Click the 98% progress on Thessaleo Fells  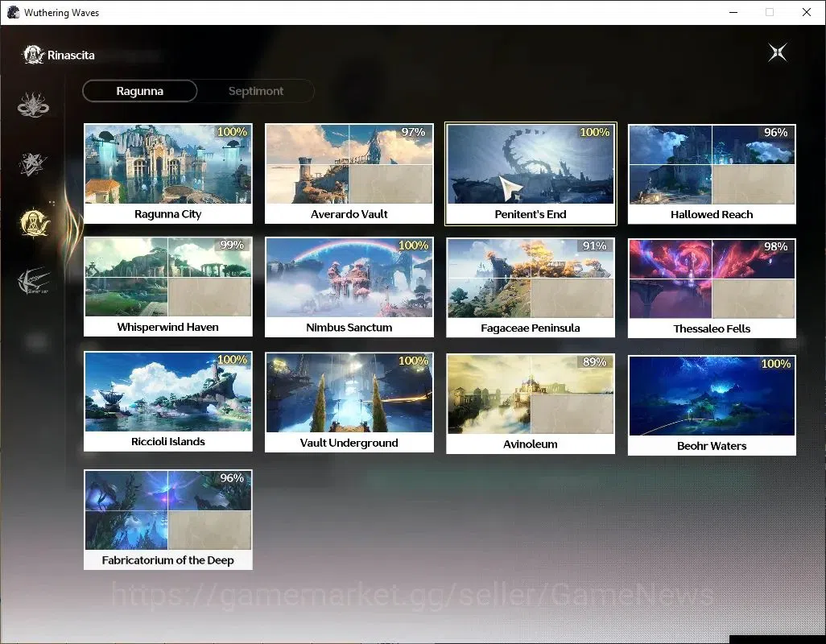point(775,247)
